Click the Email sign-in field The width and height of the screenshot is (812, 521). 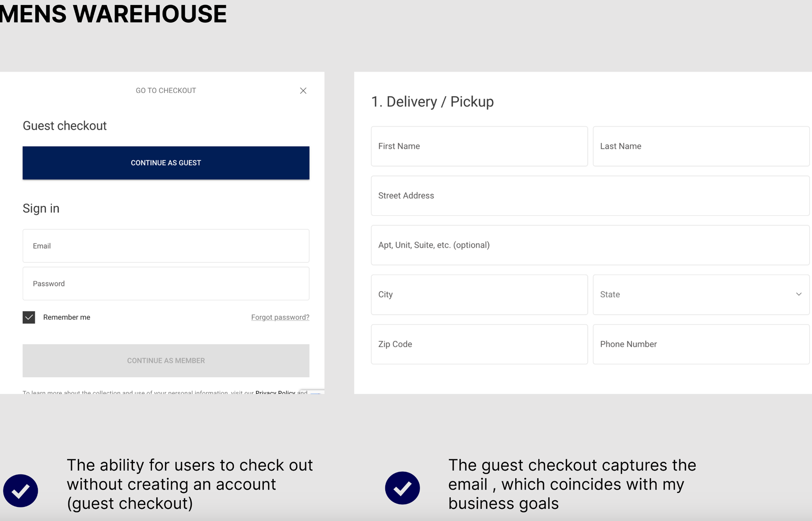(166, 246)
